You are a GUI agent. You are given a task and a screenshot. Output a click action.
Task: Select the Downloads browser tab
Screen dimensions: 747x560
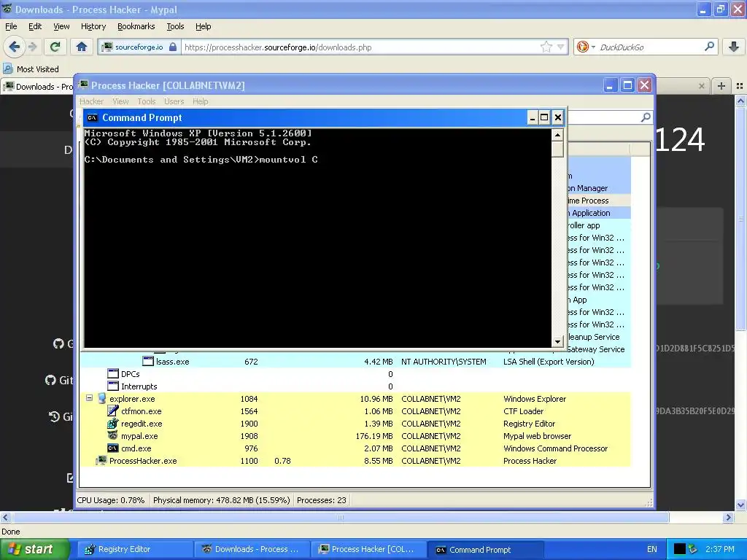(37, 86)
